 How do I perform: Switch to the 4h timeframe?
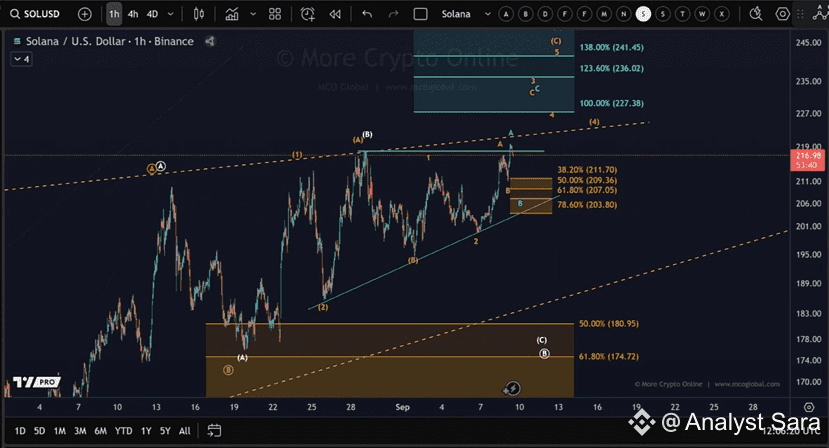pyautogui.click(x=133, y=14)
